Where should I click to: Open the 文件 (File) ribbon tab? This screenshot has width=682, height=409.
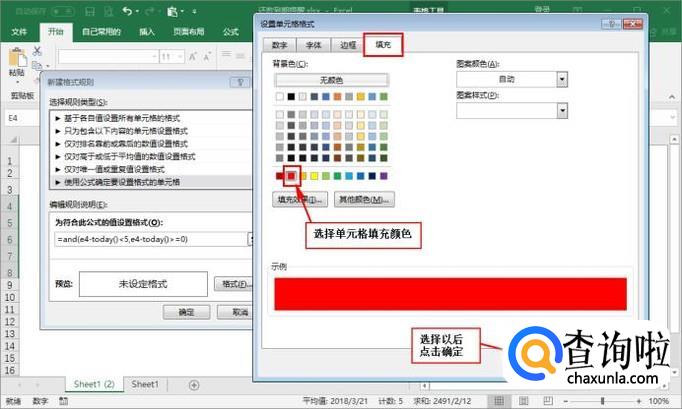pyautogui.click(x=19, y=32)
